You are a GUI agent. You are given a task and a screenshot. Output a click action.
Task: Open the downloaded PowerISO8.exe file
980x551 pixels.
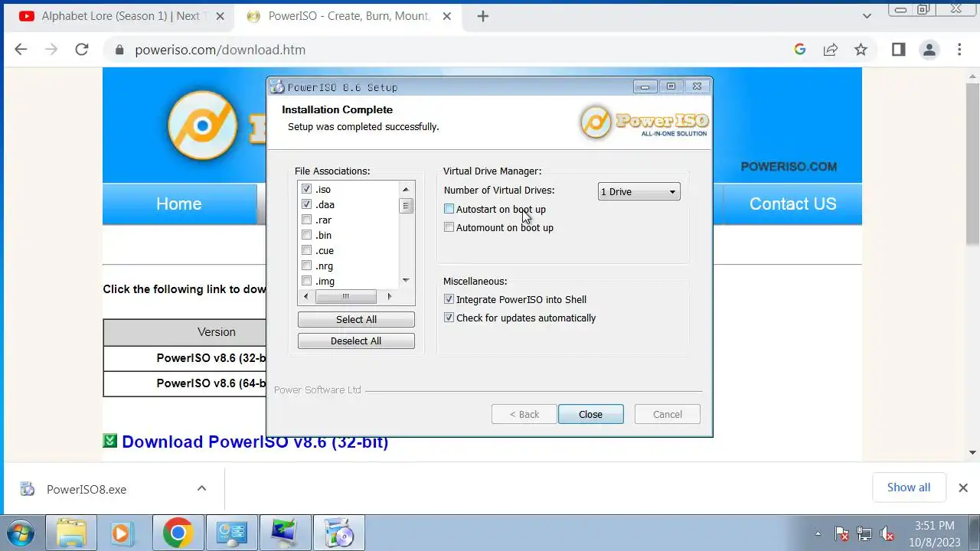pos(87,489)
